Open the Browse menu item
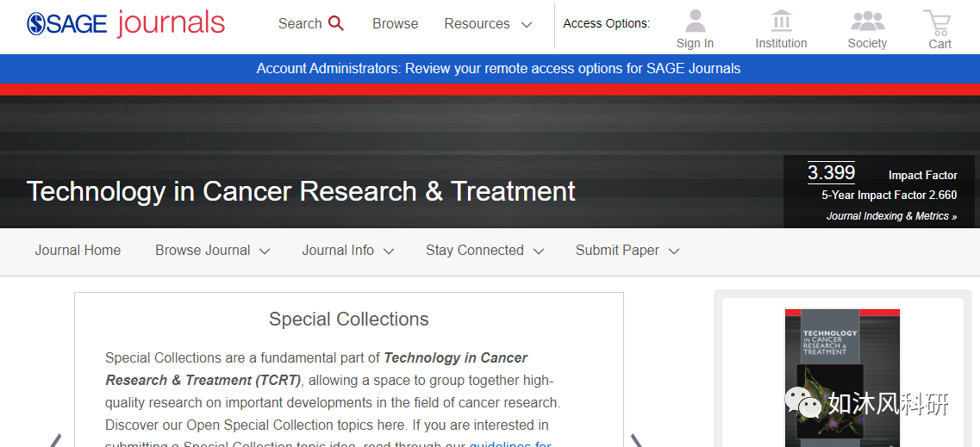Image resolution: width=980 pixels, height=447 pixels. point(395,24)
